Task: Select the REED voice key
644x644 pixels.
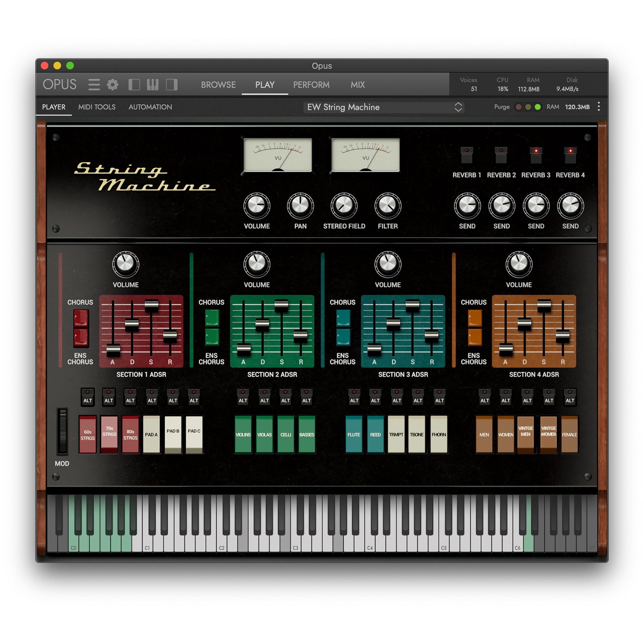Action: click(x=375, y=434)
